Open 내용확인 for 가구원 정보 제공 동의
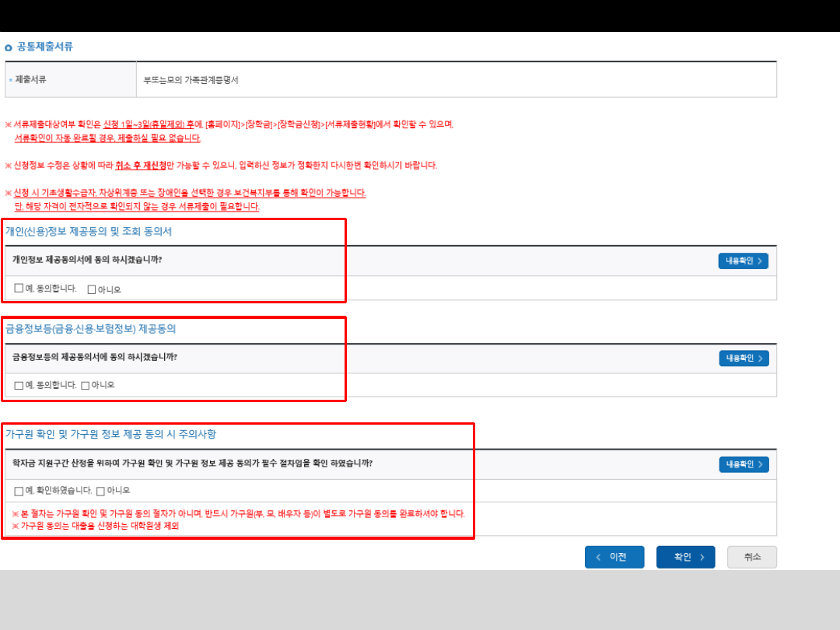 click(743, 464)
